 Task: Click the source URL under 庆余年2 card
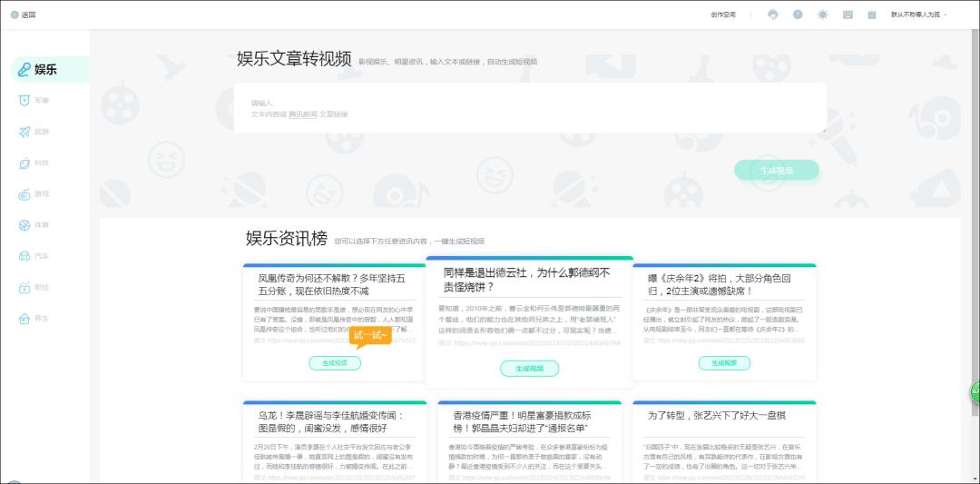(724, 341)
